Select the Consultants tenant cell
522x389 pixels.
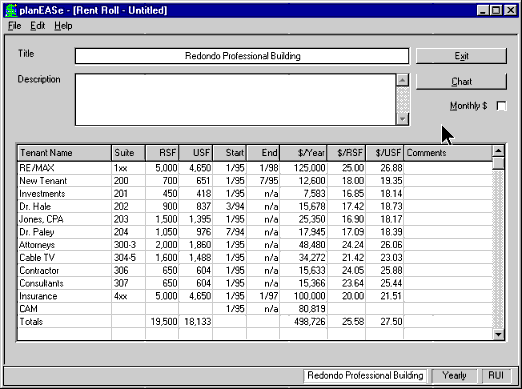pos(64,283)
